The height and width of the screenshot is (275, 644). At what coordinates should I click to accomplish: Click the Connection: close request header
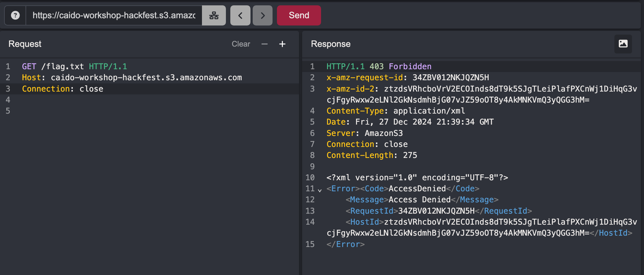click(x=62, y=89)
